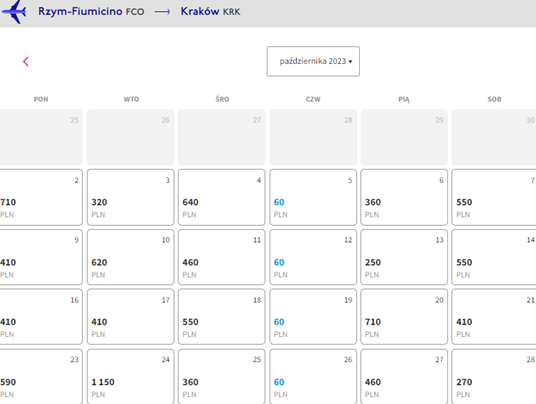Select October 2 fare 710 PLN
Viewport: 536px width, 404px height.
point(41,197)
